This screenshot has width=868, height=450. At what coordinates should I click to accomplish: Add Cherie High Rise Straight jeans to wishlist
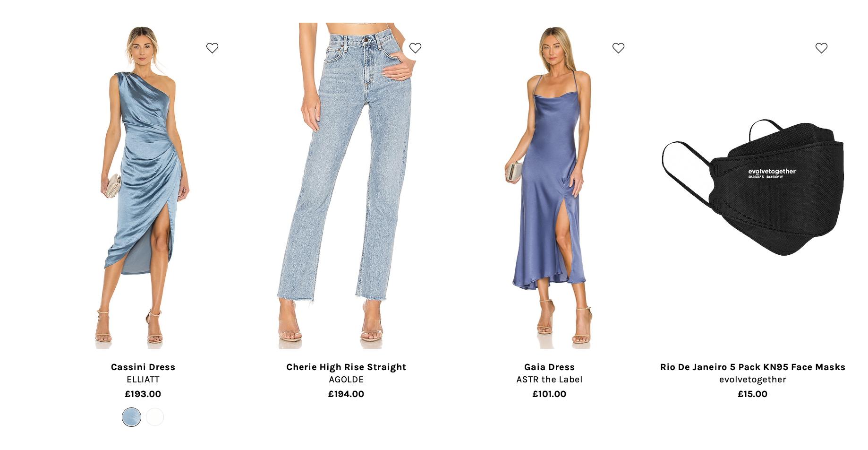pyautogui.click(x=415, y=48)
